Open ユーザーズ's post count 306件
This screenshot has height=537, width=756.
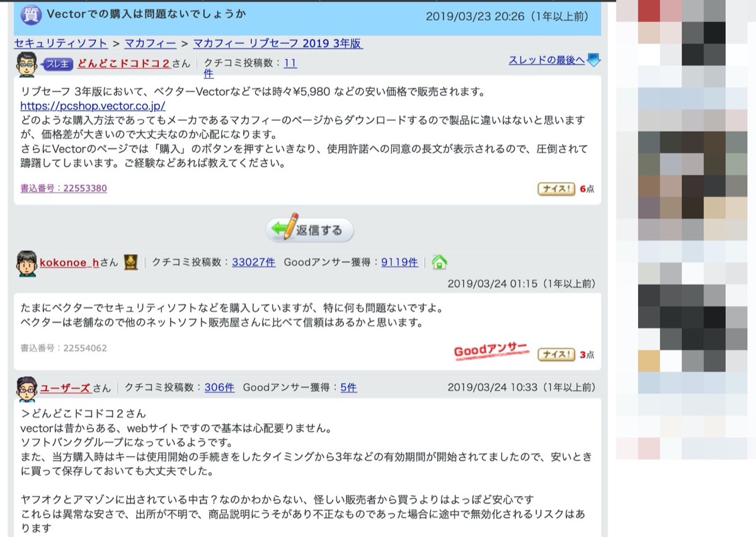(219, 387)
